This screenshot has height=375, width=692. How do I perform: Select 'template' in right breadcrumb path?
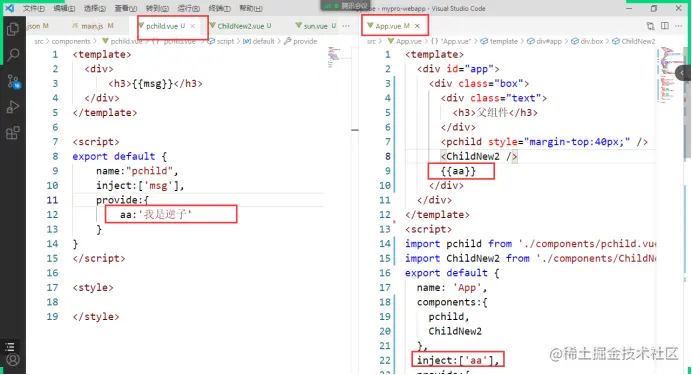(503, 41)
